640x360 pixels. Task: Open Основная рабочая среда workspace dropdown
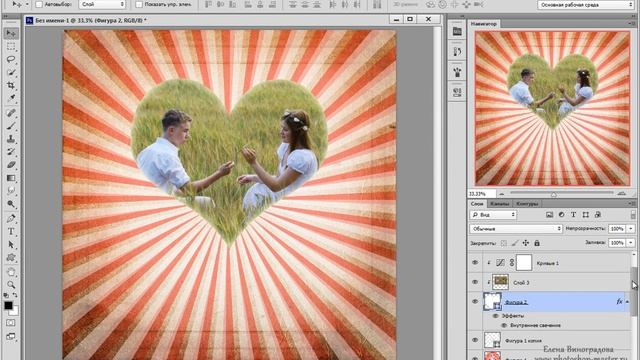tap(585, 5)
